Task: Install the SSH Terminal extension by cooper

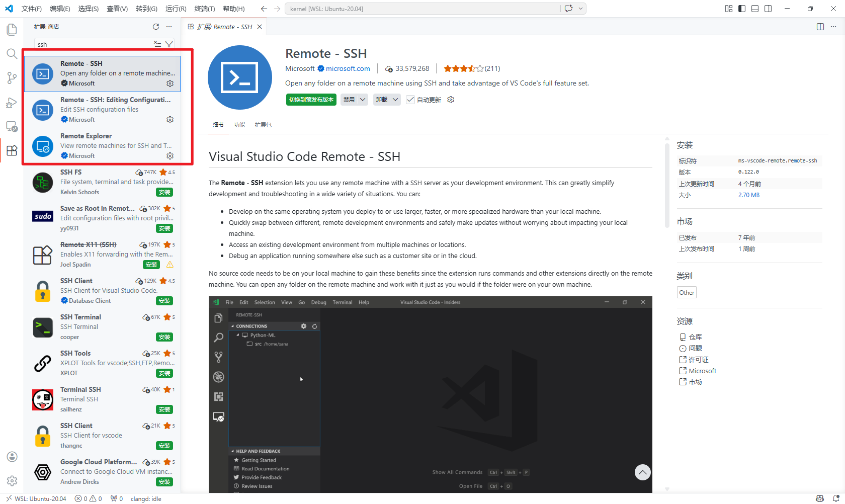Action: [164, 337]
